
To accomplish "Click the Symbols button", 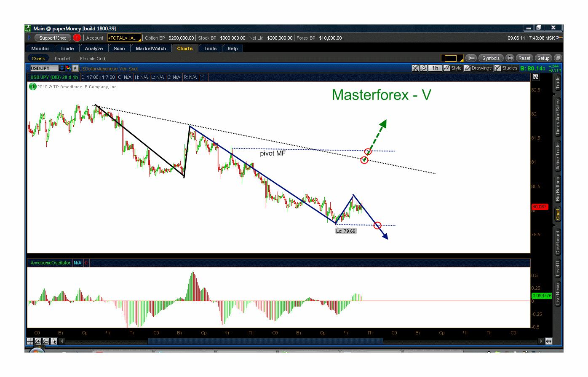I will [491, 58].
